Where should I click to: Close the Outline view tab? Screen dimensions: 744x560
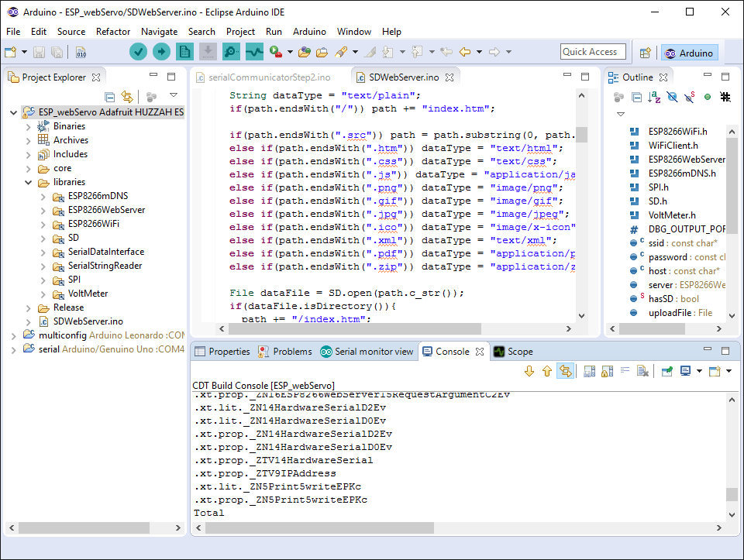pyautogui.click(x=663, y=77)
